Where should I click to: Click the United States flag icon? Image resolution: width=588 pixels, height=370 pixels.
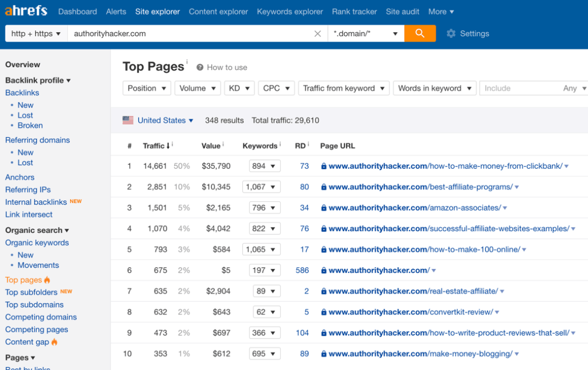[x=128, y=120]
